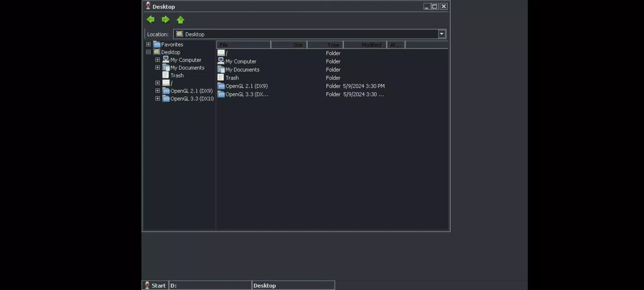644x290 pixels.
Task: Click the / drive icon in file list
Action: (221, 53)
